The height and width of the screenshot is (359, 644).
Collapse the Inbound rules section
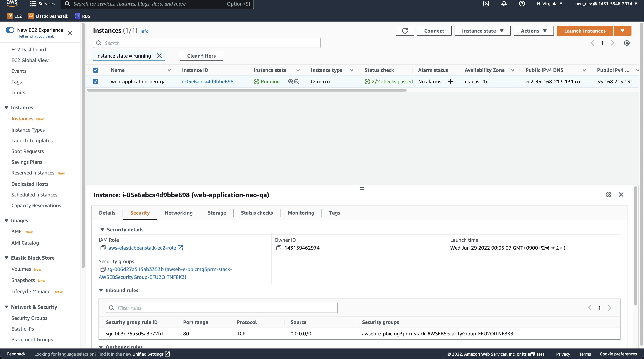(101, 290)
